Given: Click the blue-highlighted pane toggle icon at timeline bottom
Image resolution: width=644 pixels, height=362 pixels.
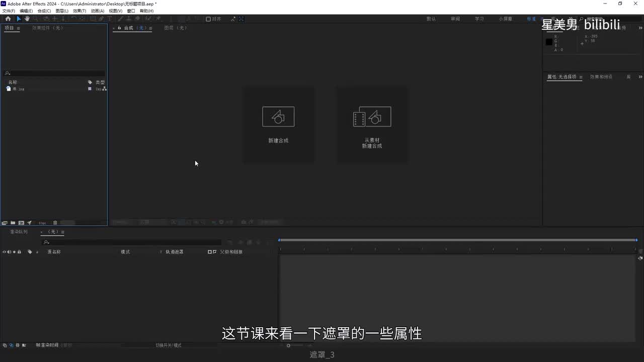Looking at the screenshot, I should click(11, 345).
